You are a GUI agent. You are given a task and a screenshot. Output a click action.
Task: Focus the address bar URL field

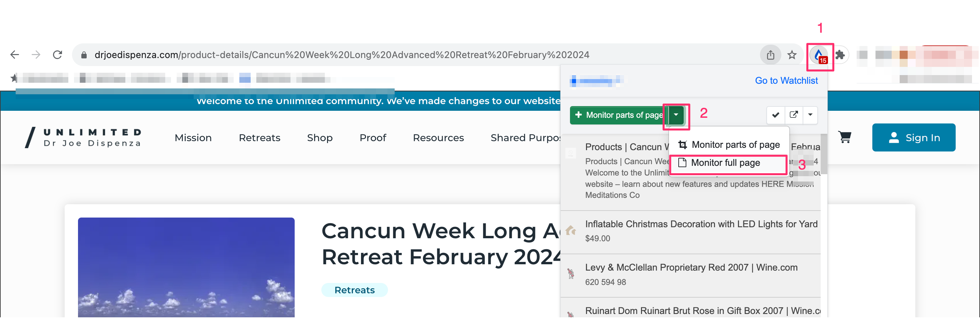pos(418,55)
